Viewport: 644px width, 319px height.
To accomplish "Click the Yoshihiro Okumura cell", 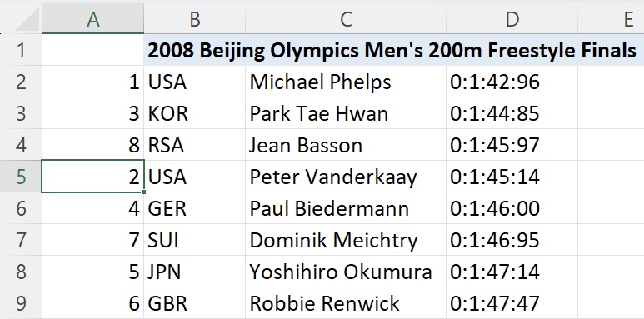I will click(346, 272).
